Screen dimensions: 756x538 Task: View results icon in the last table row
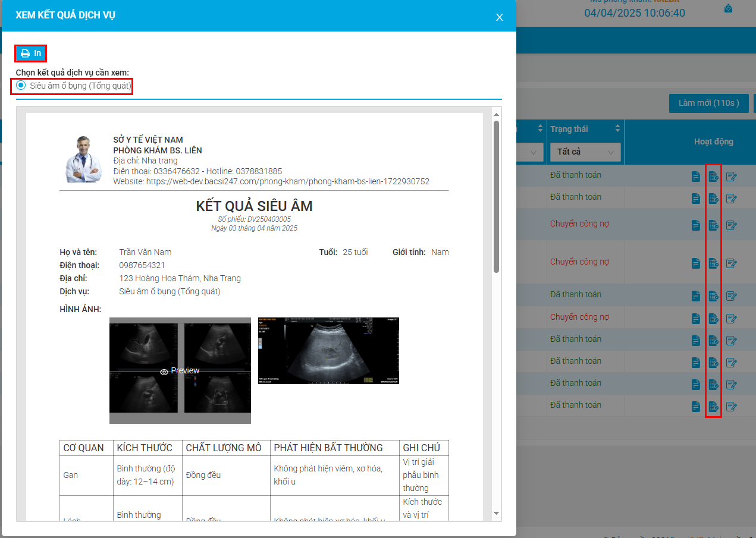pyautogui.click(x=713, y=407)
